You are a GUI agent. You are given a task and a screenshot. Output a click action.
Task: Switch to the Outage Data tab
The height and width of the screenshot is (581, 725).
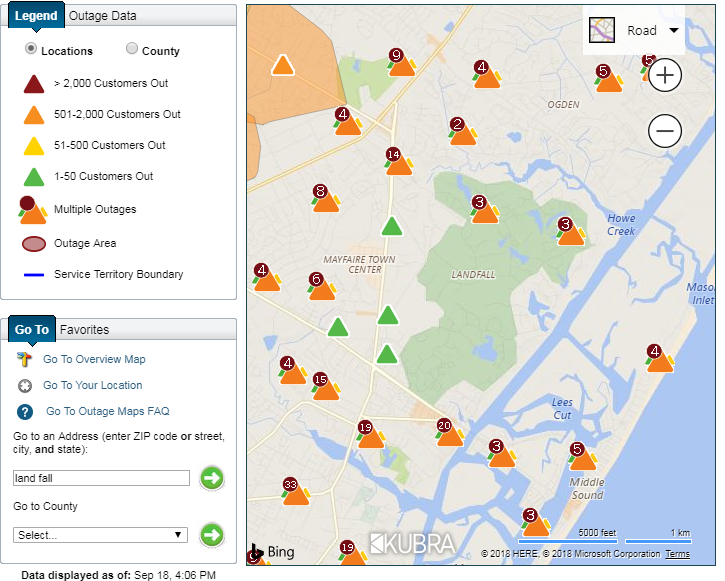(102, 16)
